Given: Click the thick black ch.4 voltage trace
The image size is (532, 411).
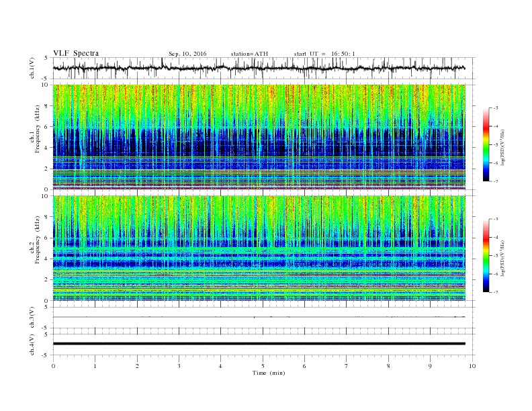Looking at the screenshot, I should tap(259, 344).
